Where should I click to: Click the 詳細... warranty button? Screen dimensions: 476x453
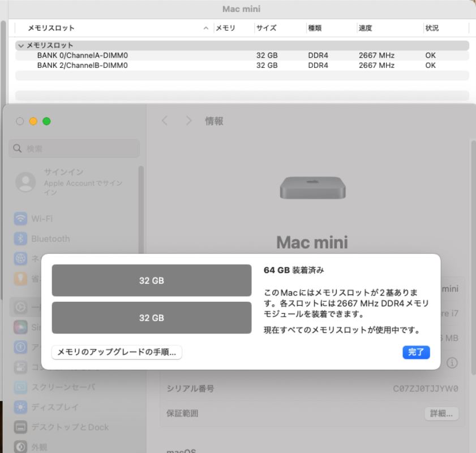pos(441,413)
